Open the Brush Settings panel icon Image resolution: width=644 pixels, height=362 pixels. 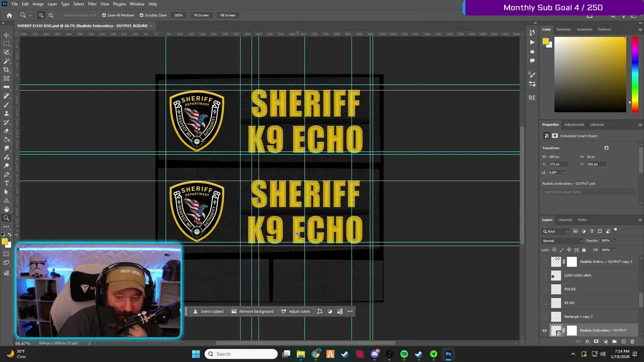point(532,75)
